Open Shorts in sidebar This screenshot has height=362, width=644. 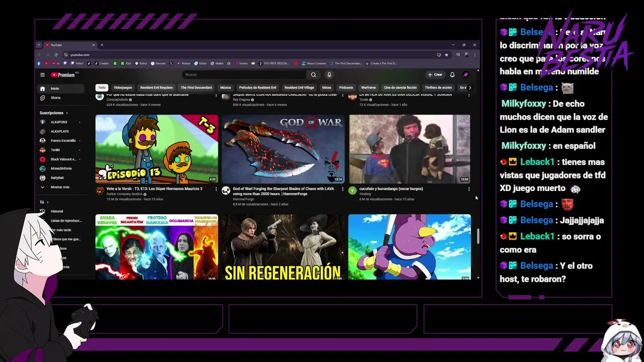tap(61, 98)
